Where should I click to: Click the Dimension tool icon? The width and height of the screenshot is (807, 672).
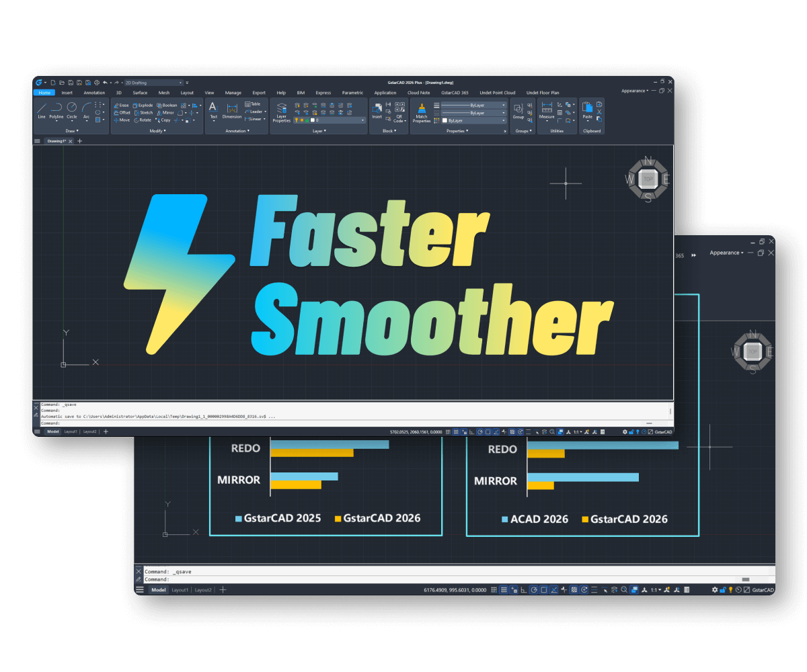point(231,111)
